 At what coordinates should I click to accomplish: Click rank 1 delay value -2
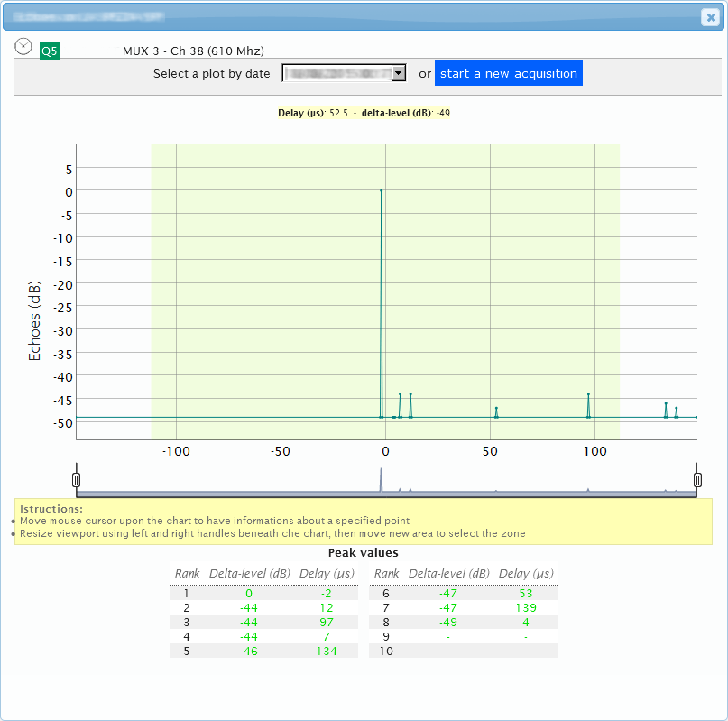tap(327, 593)
